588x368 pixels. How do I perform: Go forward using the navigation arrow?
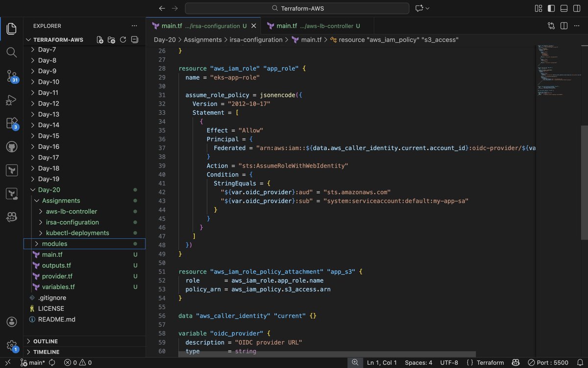point(175,8)
